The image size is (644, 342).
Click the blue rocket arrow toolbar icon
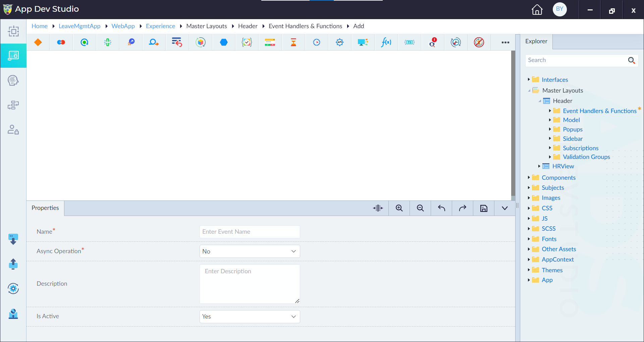click(x=131, y=42)
